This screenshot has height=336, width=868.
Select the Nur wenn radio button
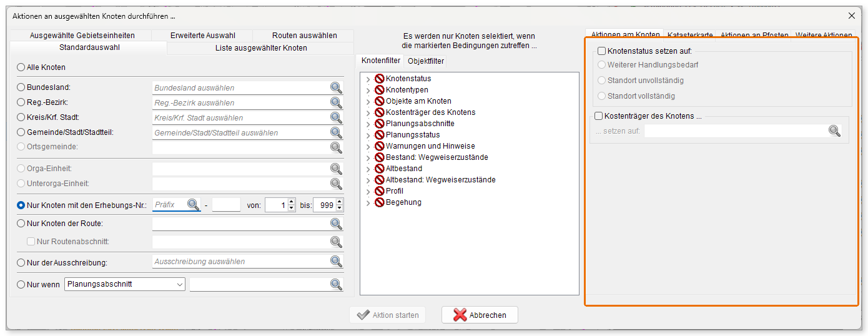tap(21, 284)
